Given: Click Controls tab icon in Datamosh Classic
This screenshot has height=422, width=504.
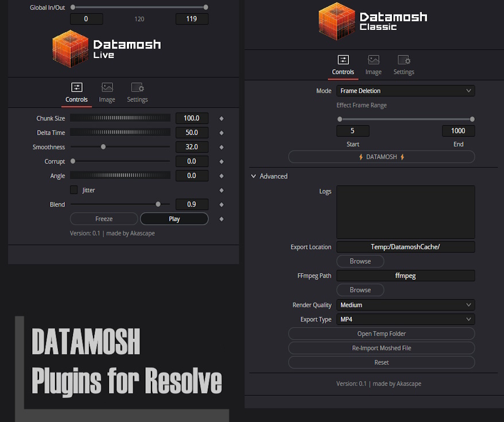Looking at the screenshot, I should click(x=343, y=60).
